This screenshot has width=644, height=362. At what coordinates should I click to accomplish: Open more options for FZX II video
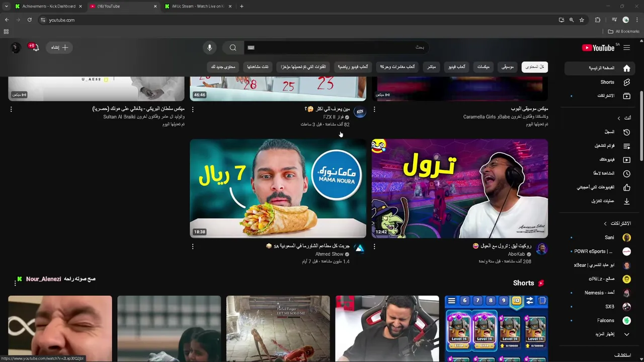click(x=193, y=109)
